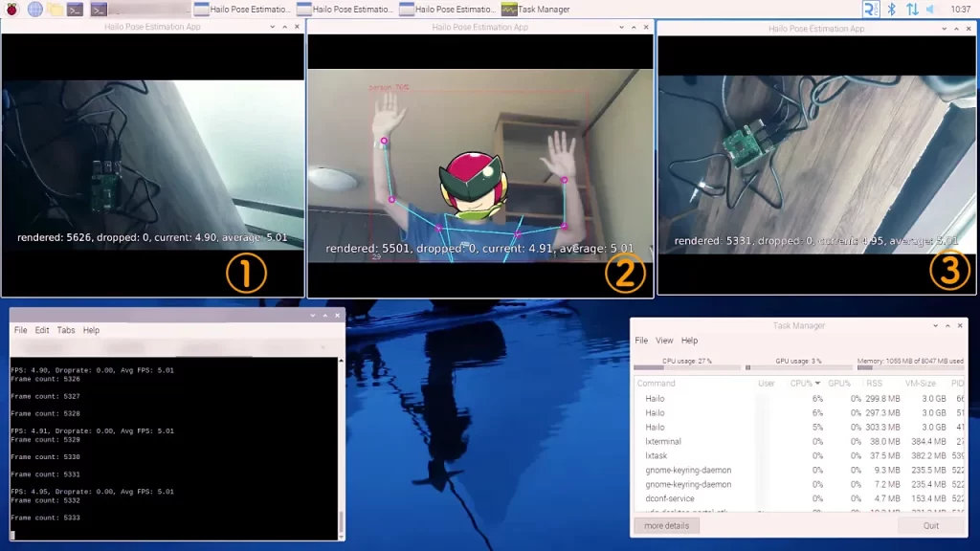980x551 pixels.
Task: Open the Raspberry Pi main menu
Action: [x=11, y=10]
